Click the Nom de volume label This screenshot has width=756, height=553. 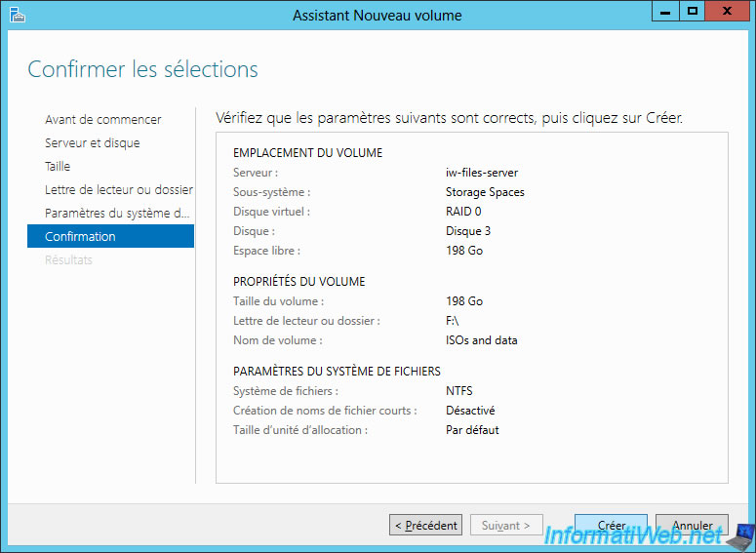coord(278,340)
